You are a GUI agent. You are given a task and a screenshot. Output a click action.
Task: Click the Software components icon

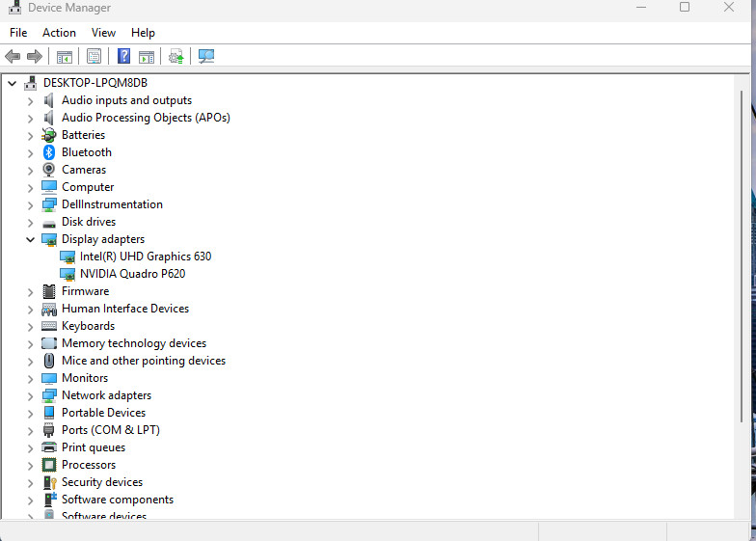pyautogui.click(x=50, y=500)
